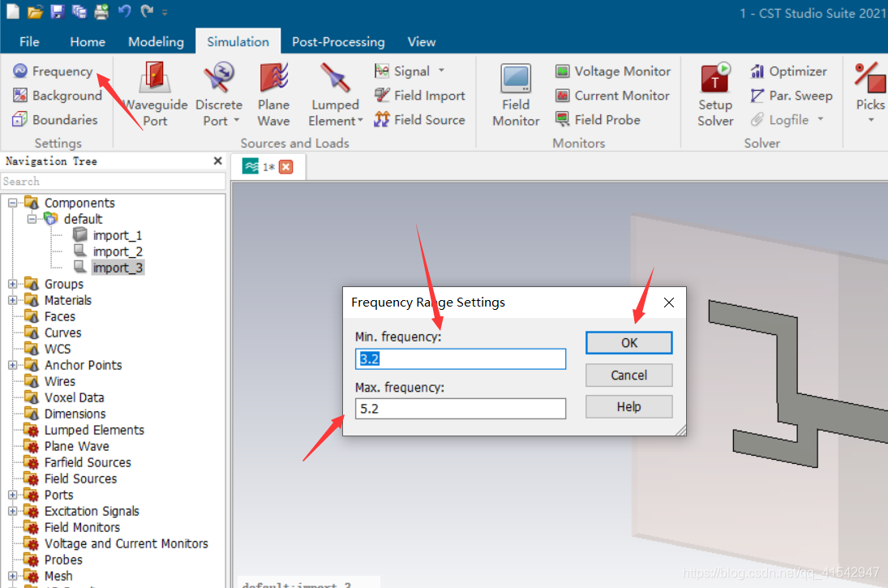This screenshot has height=588, width=888.
Task: Open Logfile dropdown arrow
Action: click(820, 119)
